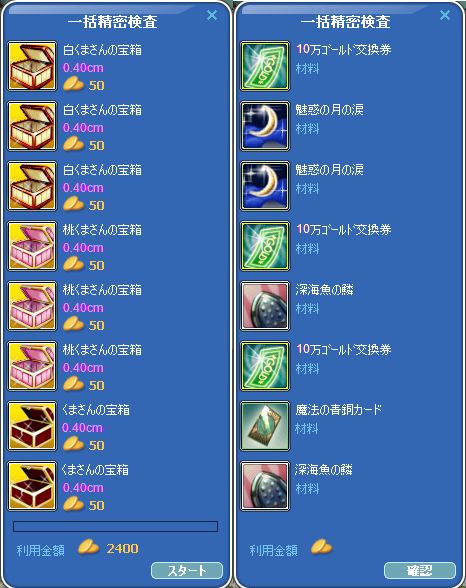Click the 魔法の青銅カード card icon
466x588 pixels.
pos(265,426)
